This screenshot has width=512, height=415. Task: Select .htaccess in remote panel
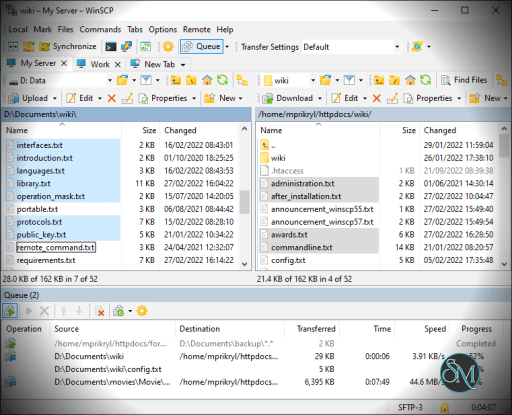pyautogui.click(x=287, y=171)
